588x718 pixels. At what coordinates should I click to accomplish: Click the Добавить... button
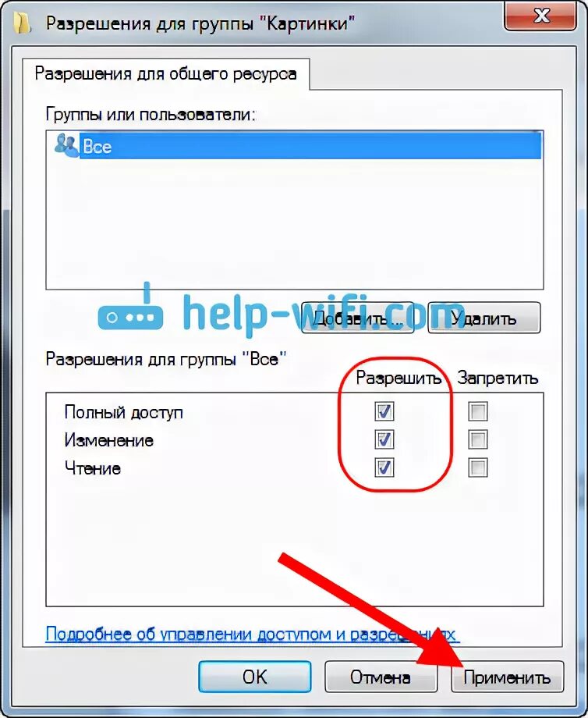[358, 318]
